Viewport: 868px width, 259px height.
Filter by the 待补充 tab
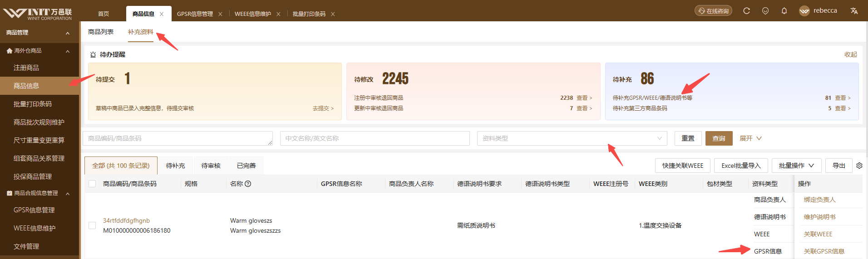click(175, 166)
